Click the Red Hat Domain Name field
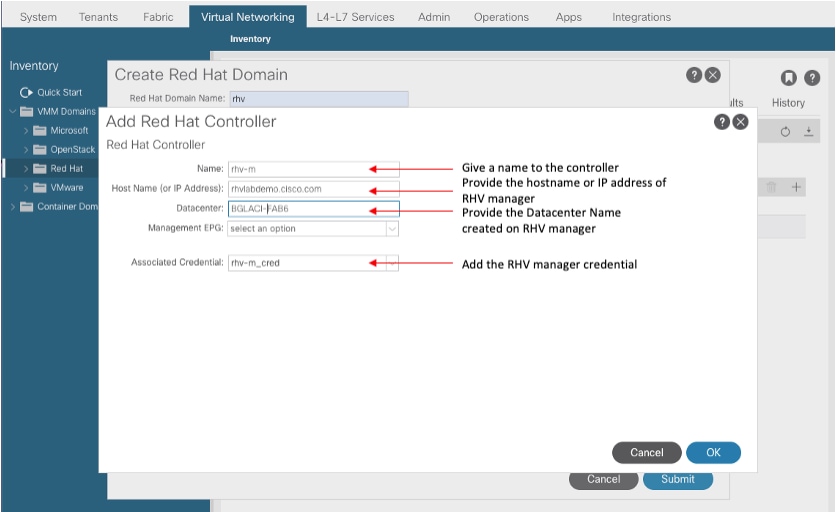This screenshot has height=512, width=836. [x=319, y=99]
